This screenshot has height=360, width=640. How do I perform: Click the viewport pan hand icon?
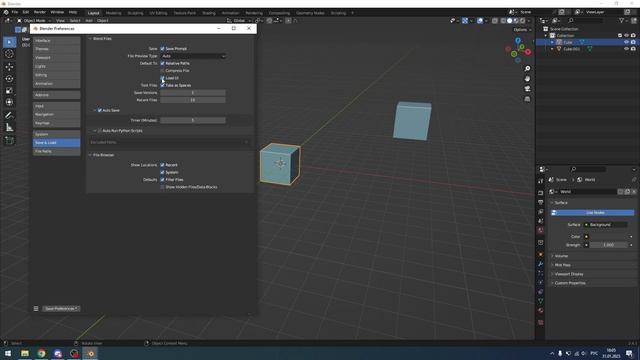527,78
